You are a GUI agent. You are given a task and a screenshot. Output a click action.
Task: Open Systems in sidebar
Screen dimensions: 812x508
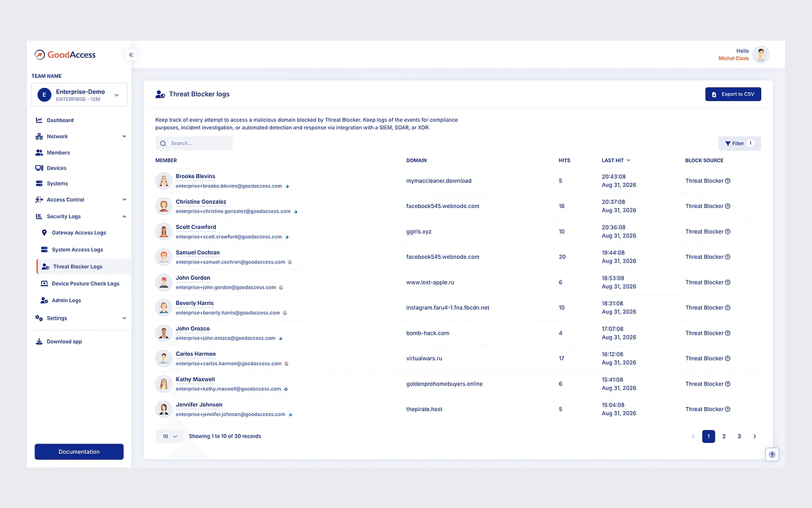tap(58, 184)
